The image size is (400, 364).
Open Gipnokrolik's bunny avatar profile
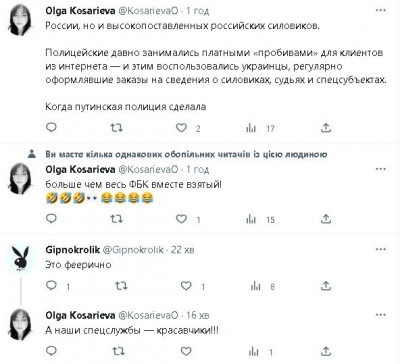tap(21, 258)
